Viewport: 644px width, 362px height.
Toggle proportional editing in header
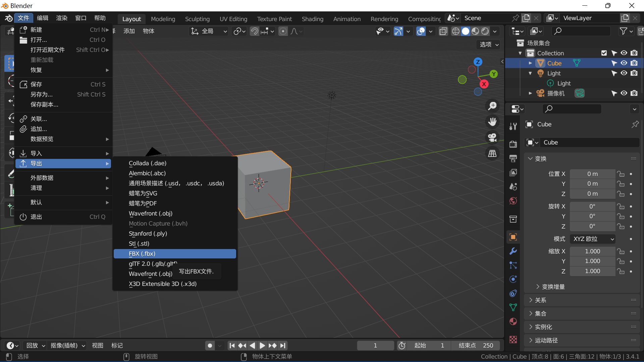[283, 31]
